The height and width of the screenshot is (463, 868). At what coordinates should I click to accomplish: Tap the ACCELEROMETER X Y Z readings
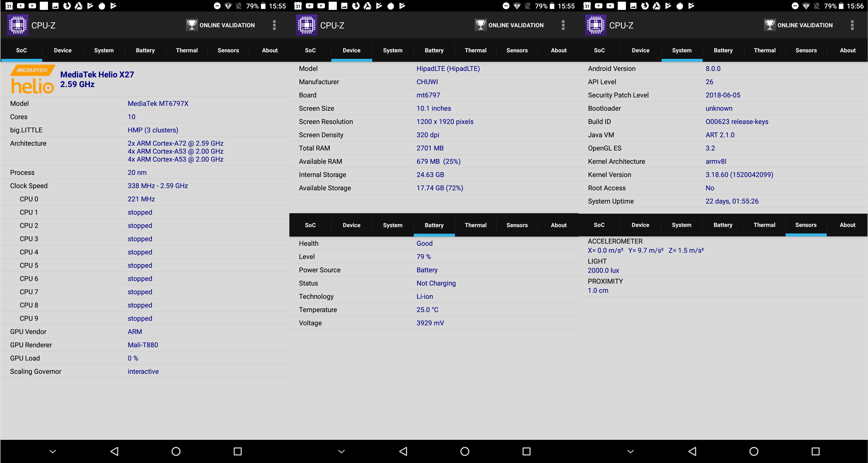tap(646, 250)
